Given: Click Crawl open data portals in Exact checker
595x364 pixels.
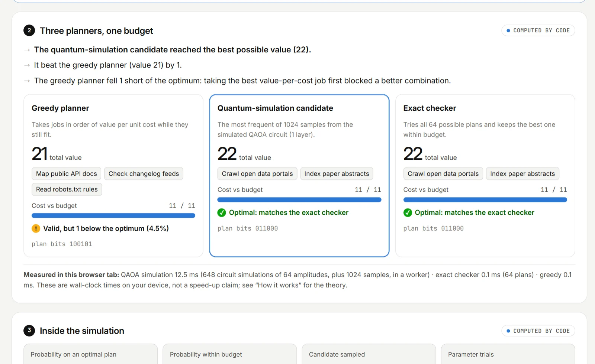Looking at the screenshot, I should pos(443,174).
